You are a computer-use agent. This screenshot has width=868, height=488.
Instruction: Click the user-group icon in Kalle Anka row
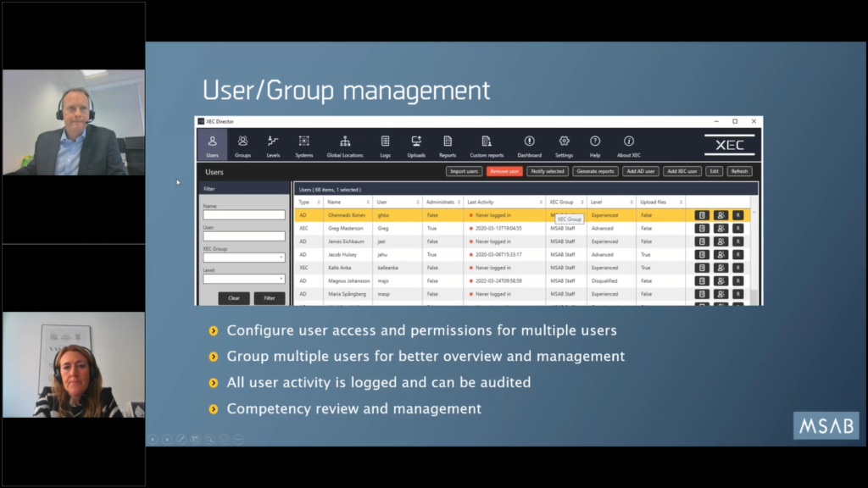click(721, 268)
